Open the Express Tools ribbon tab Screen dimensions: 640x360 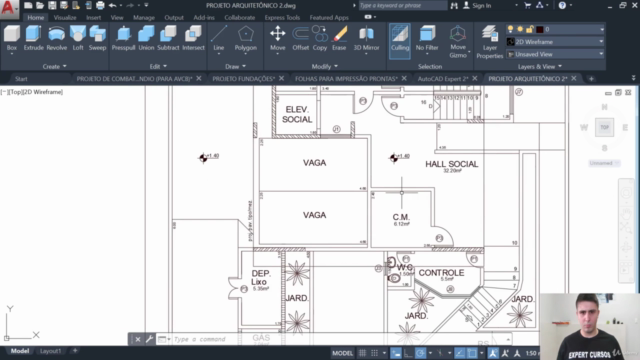282,18
